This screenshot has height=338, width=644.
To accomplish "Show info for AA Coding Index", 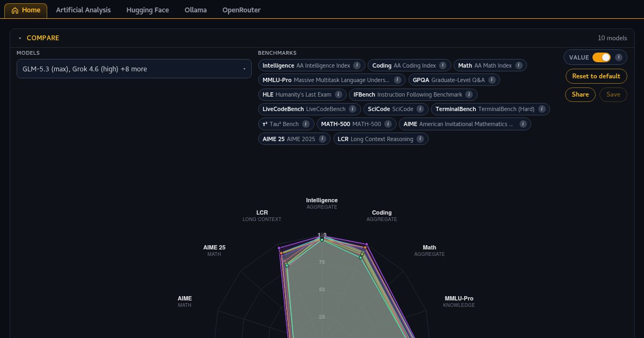I will [x=442, y=65].
